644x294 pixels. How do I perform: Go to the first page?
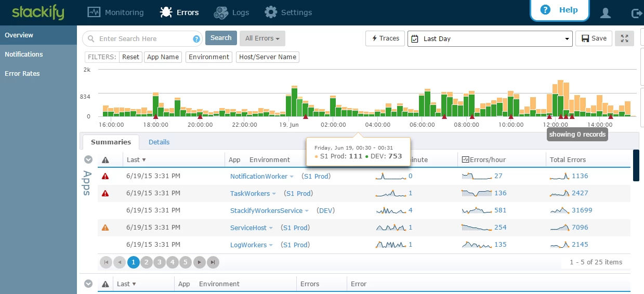(106, 262)
